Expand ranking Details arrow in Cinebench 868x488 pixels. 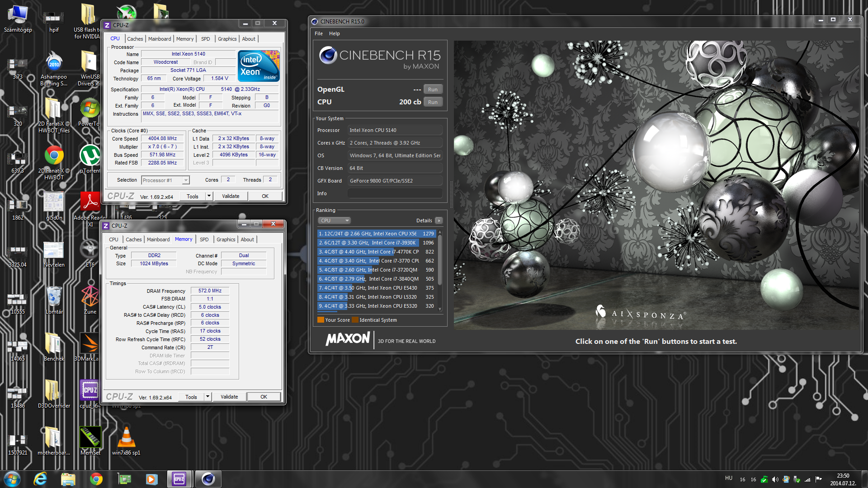tap(439, 221)
